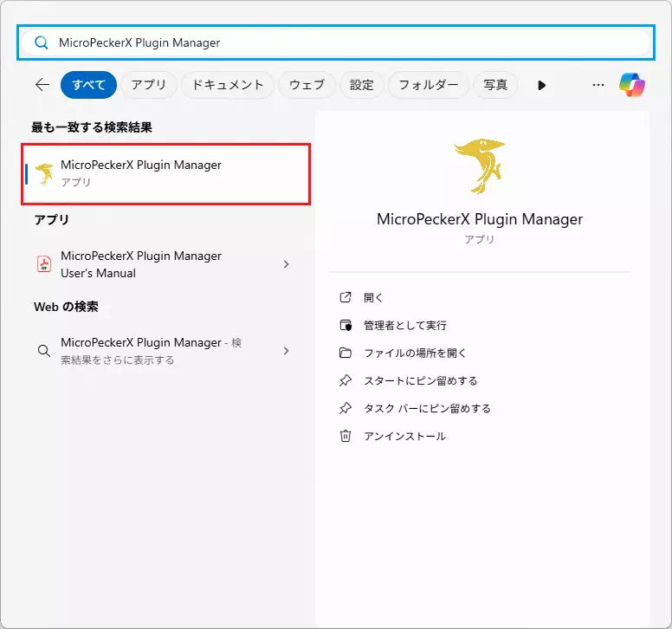672x629 pixels.
Task: Click the open-external icon beside 開く
Action: pyautogui.click(x=346, y=297)
